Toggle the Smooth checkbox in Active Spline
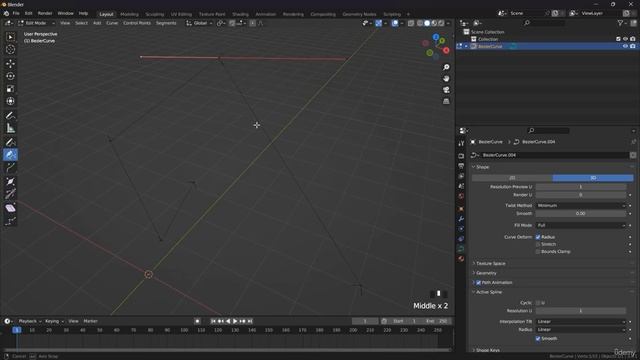Screen dimensions: 640x360 [538, 339]
